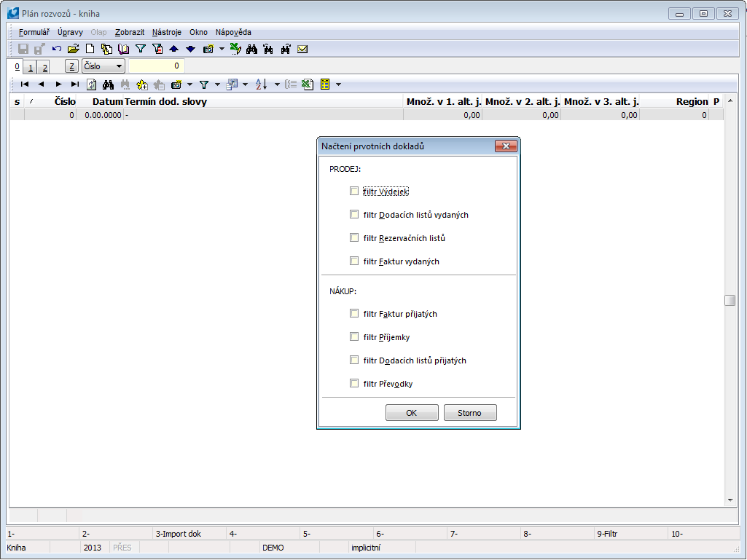Click the yellow star with plus icon
Screen dimensions: 747x560
tap(142, 84)
